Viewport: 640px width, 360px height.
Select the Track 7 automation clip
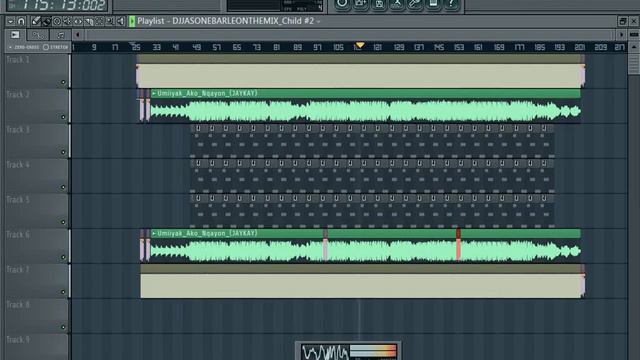click(362, 282)
